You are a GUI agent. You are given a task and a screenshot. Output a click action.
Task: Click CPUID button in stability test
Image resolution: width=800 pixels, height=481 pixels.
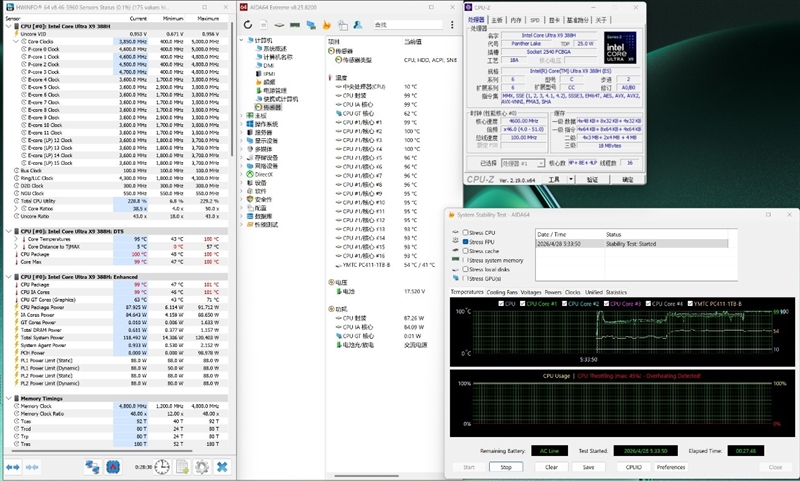point(633,467)
